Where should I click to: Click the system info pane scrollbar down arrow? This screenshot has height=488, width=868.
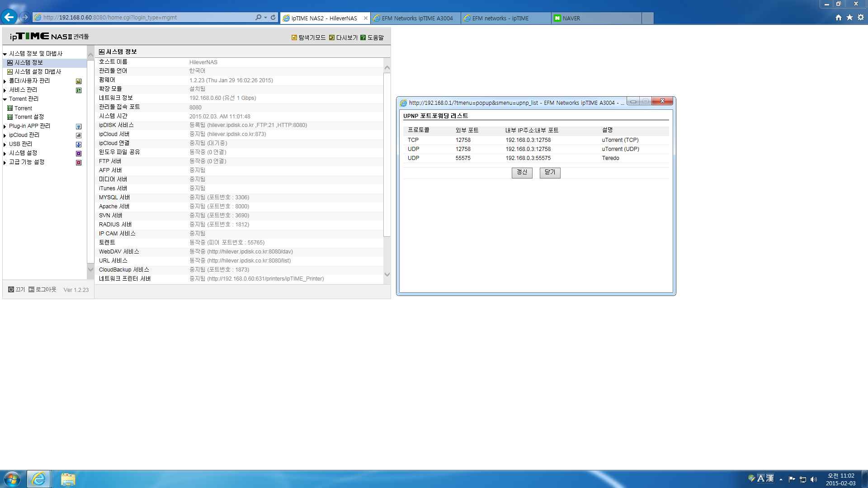pos(387,274)
